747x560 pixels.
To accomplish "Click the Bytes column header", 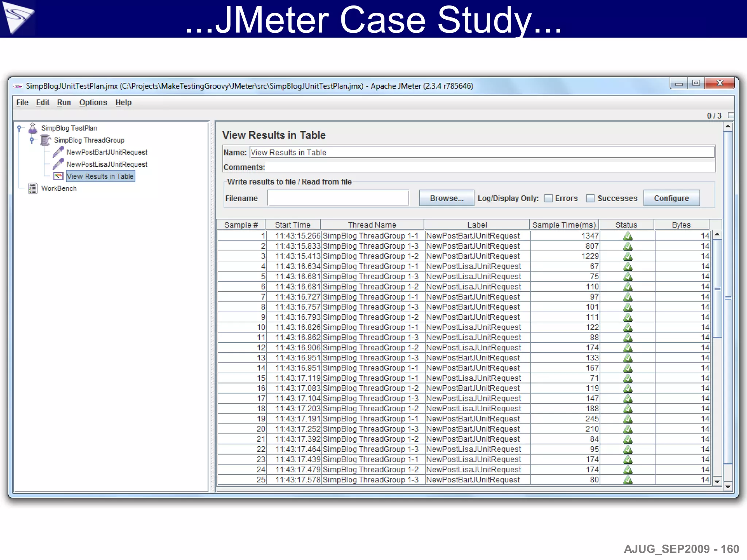I will point(681,225).
